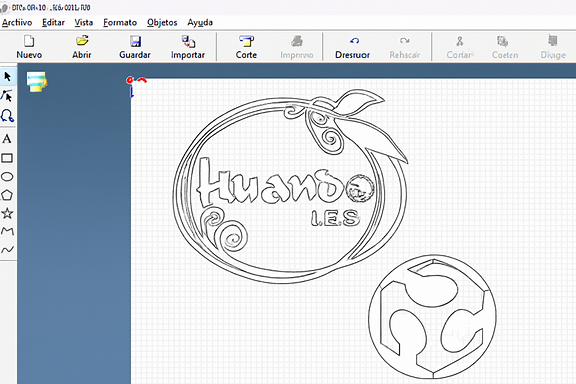Screen dimensions: 576x384
Task: Click the rightmost paste toolbar button
Action: 553,47
